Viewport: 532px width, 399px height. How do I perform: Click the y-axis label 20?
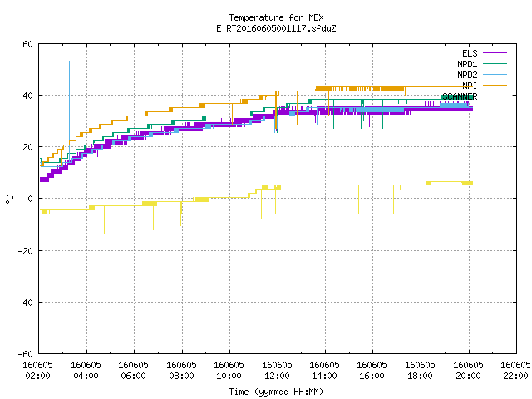(x=27, y=148)
